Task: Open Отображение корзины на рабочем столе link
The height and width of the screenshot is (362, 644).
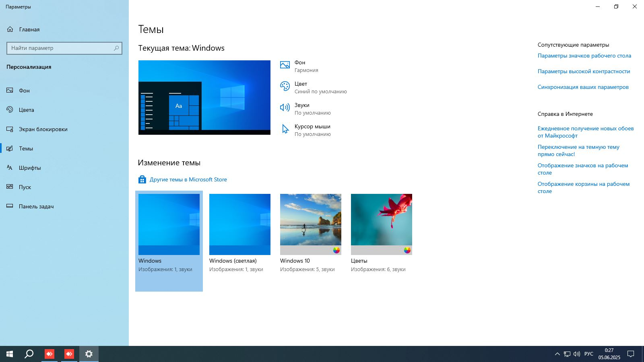Action: [x=584, y=187]
